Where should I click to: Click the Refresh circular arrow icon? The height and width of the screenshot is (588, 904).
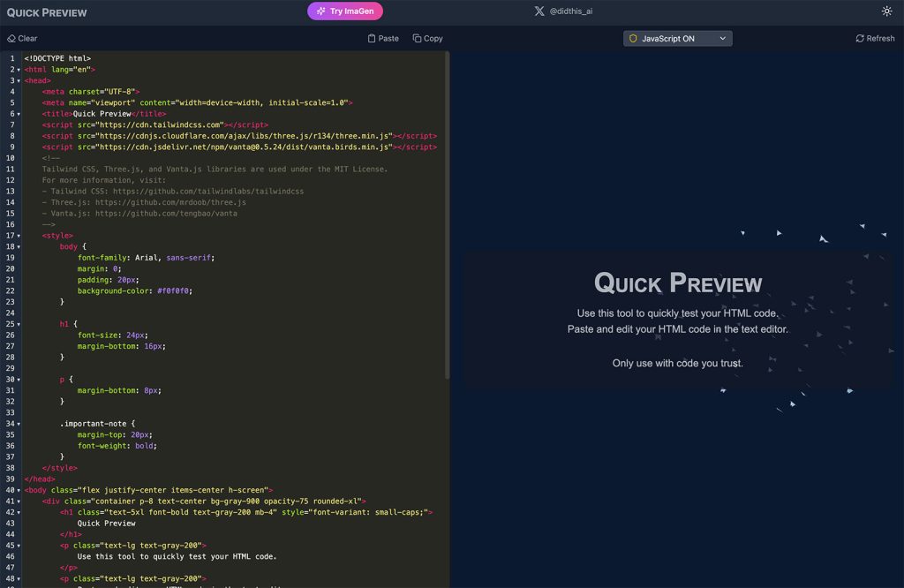point(860,39)
